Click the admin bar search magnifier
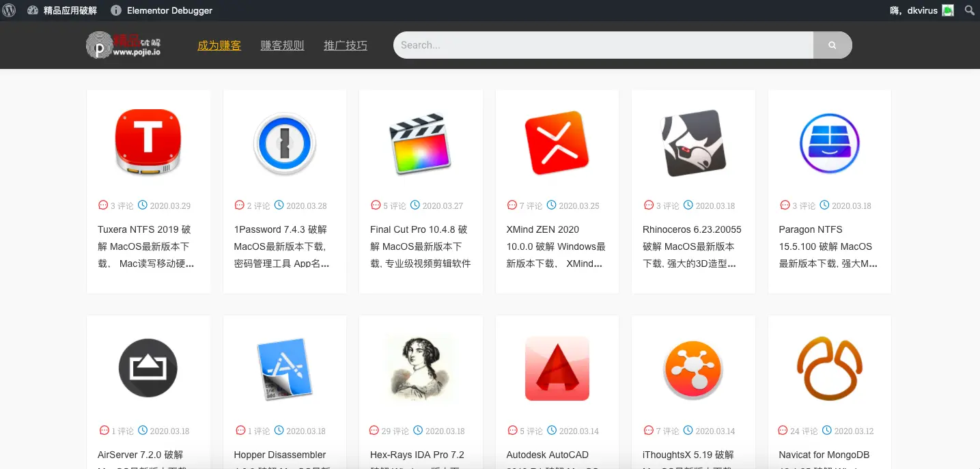The image size is (980, 469). click(x=969, y=10)
